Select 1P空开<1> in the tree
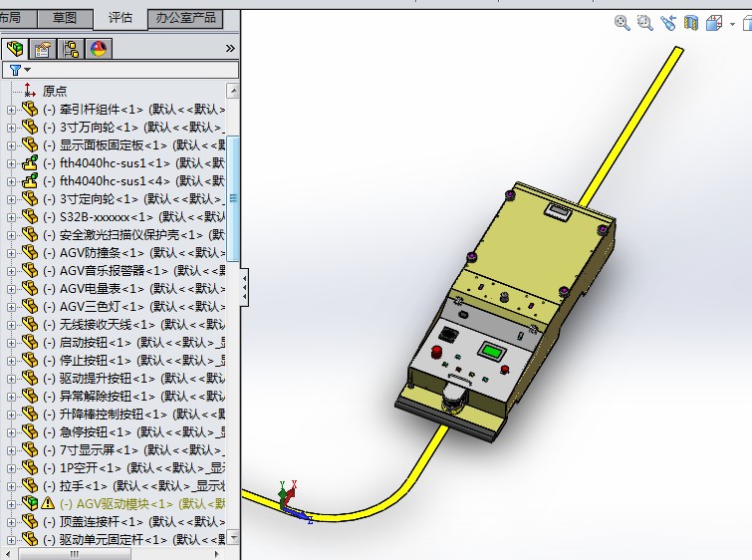Viewport: 752px width, 560px height. tap(133, 468)
